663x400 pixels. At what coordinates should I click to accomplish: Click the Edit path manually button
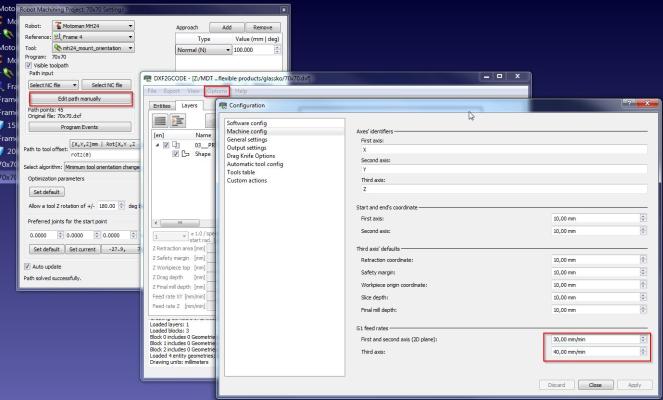[79, 99]
